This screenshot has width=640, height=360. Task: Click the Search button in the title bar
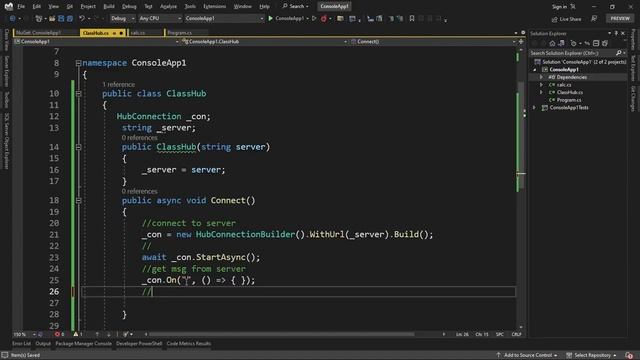click(x=295, y=7)
